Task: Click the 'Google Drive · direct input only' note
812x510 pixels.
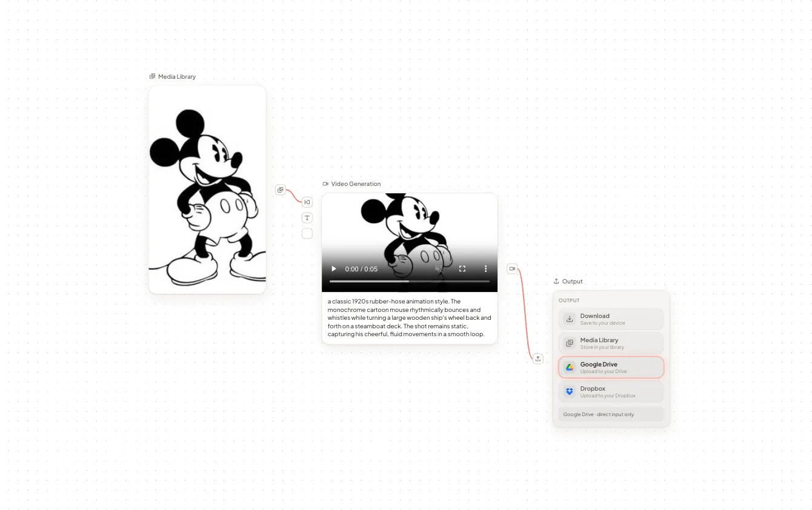Action: 611,414
